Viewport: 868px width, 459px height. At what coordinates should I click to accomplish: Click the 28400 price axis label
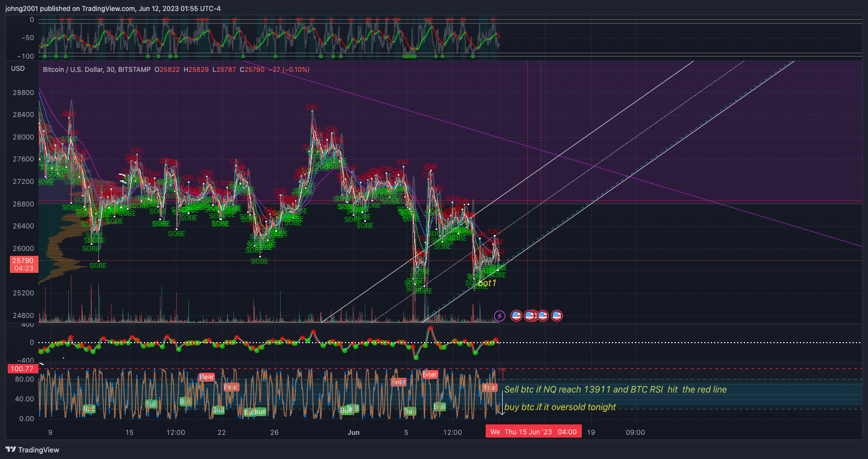click(x=23, y=115)
